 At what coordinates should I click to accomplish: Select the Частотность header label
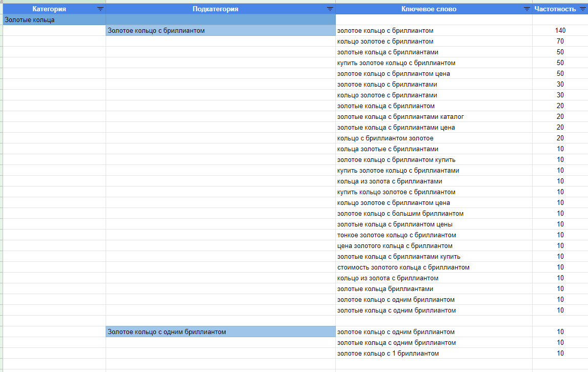click(555, 9)
